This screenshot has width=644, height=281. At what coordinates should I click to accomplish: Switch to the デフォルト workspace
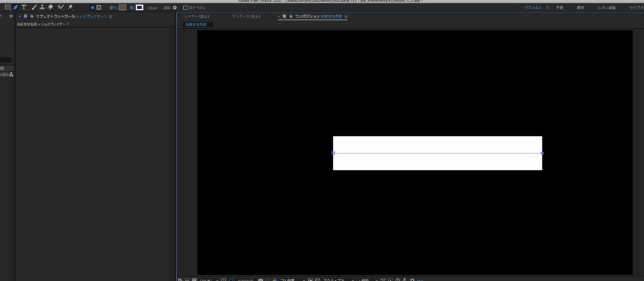[533, 8]
